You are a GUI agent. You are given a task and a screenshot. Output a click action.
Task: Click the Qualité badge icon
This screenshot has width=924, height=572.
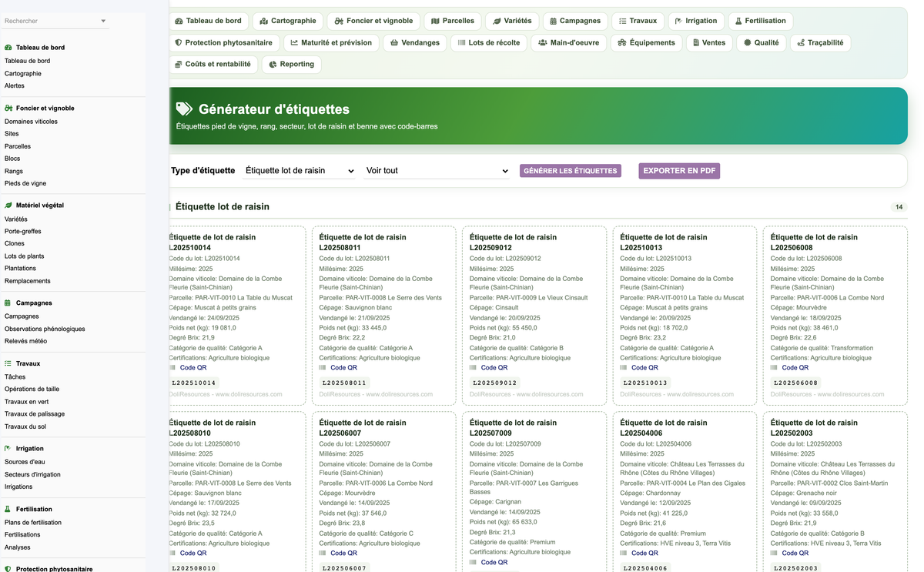click(747, 43)
